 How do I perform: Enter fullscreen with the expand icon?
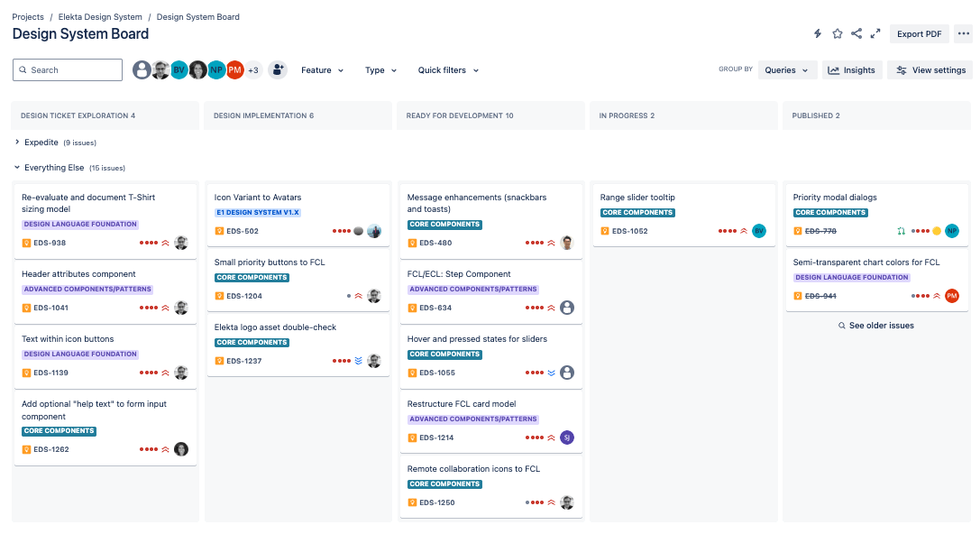click(x=875, y=32)
